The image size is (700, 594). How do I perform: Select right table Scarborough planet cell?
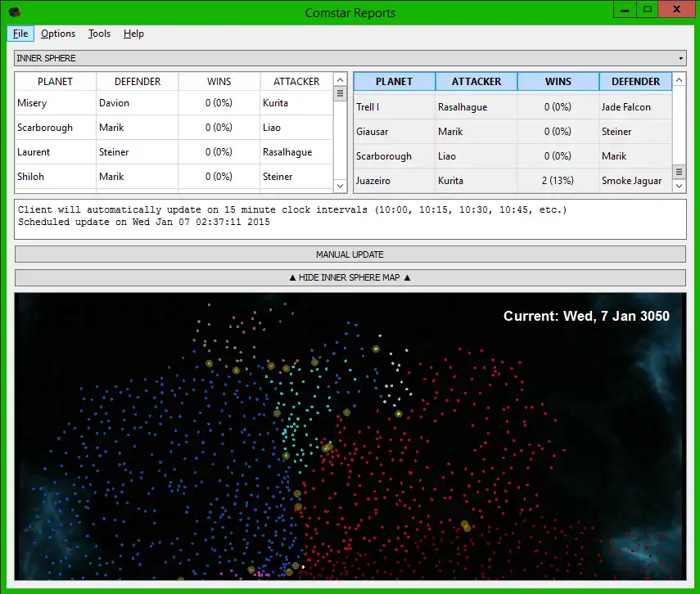point(394,156)
